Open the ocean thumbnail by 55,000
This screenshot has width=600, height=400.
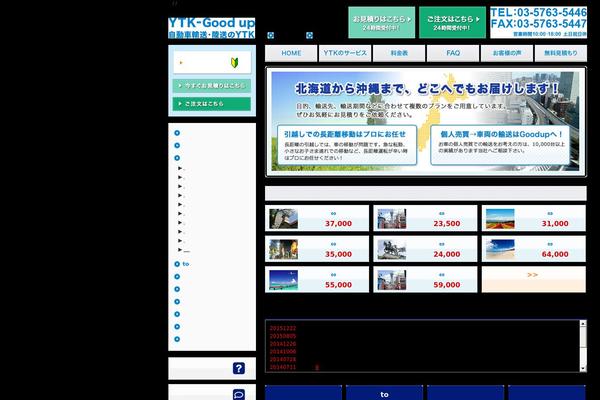point(284,280)
